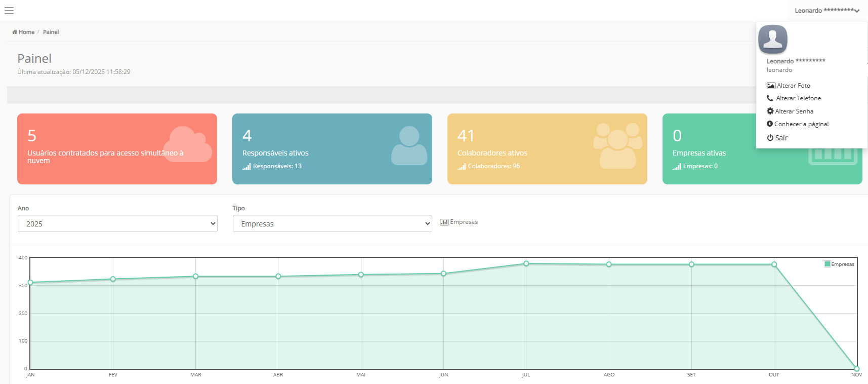Choose Alterar Senha in user menu

pyautogui.click(x=790, y=111)
